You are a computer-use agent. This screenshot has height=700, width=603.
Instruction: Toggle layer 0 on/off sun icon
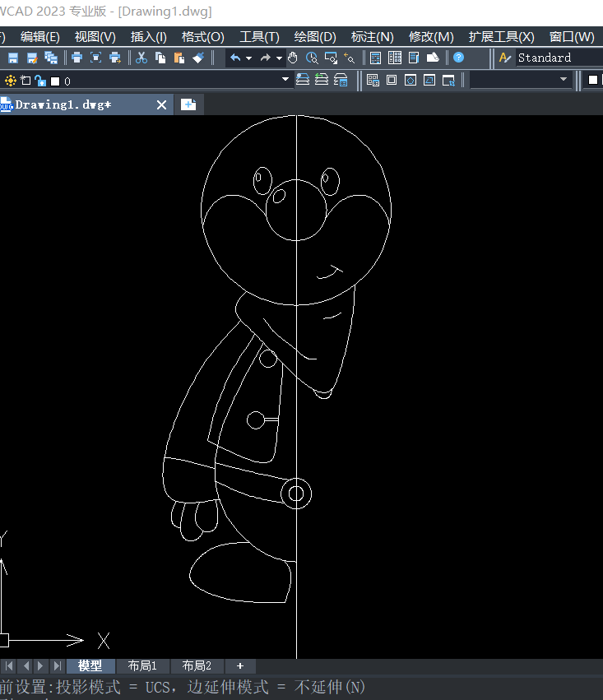10,81
